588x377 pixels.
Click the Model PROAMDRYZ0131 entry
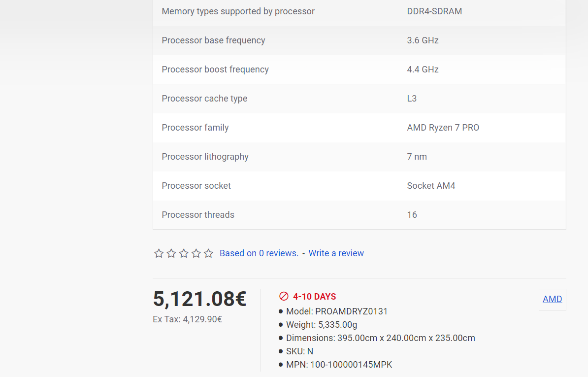pos(337,311)
